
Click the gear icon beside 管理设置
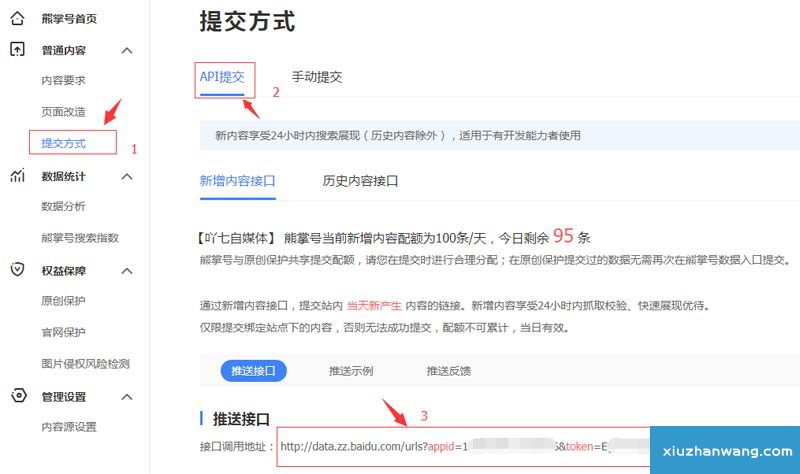[18, 396]
